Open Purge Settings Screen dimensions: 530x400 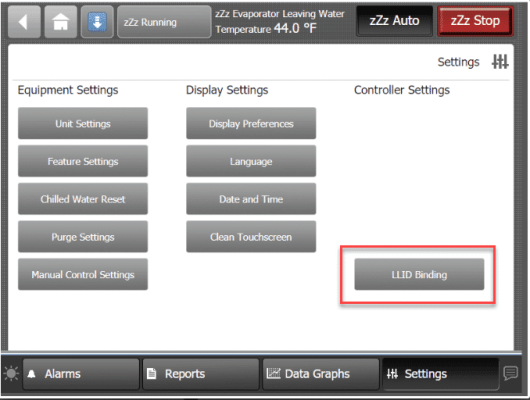(83, 237)
